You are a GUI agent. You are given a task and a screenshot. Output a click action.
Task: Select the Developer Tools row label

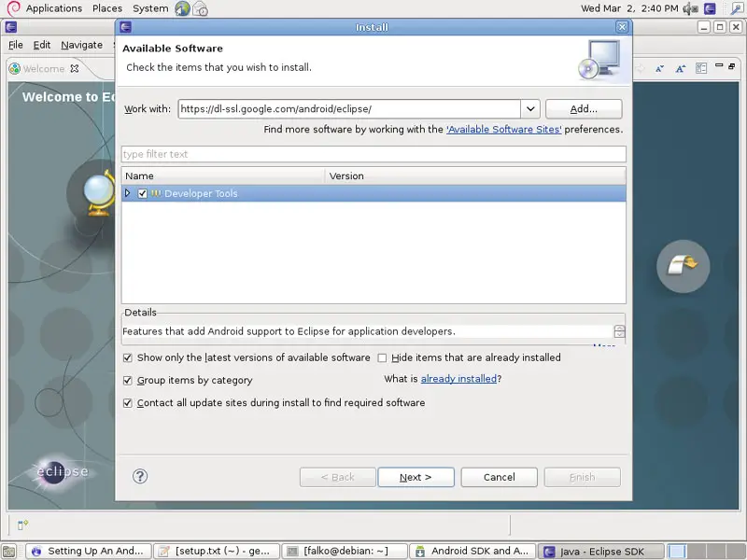[x=201, y=193]
